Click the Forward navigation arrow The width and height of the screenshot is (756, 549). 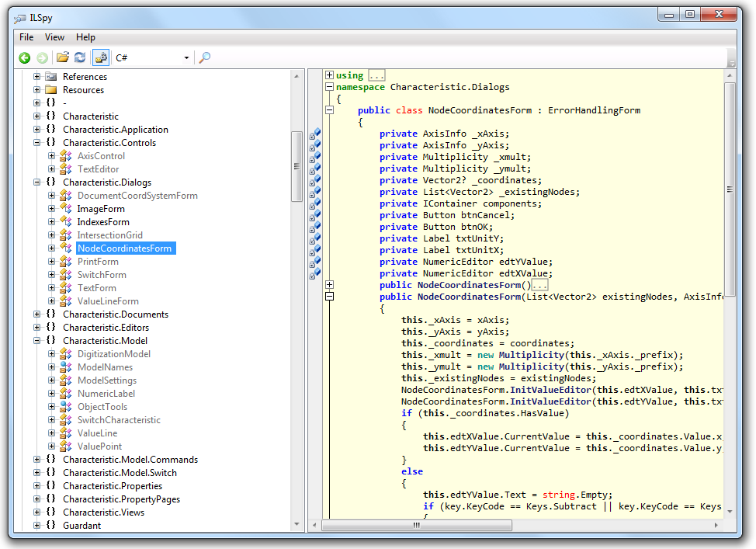tap(43, 58)
